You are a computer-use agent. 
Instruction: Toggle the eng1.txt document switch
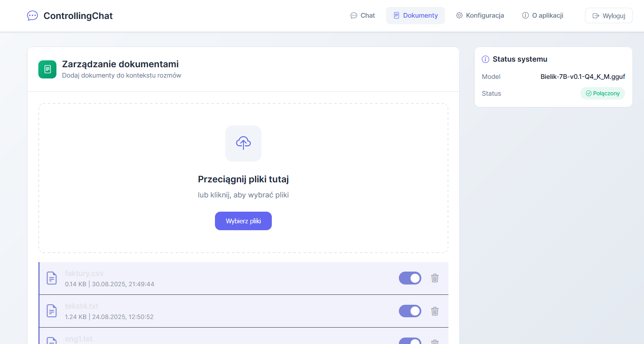(410, 341)
